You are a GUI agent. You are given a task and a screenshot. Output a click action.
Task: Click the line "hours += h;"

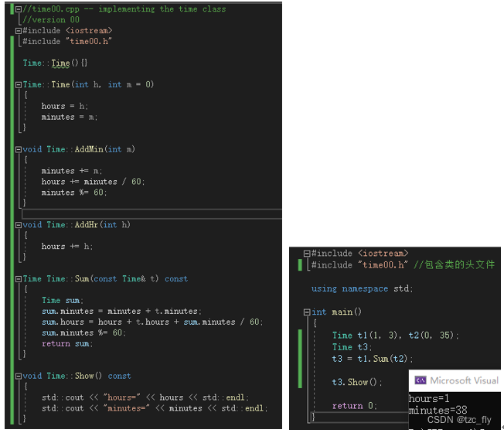(66, 247)
